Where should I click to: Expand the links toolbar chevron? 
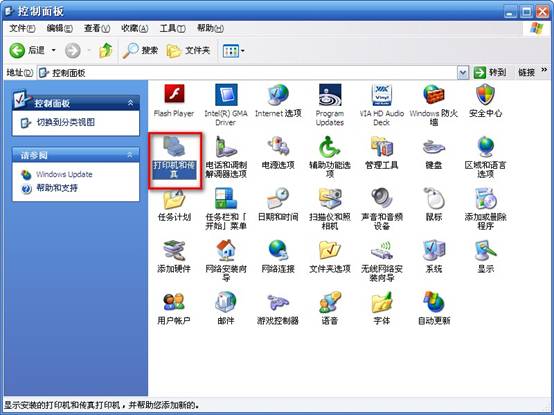tap(544, 70)
